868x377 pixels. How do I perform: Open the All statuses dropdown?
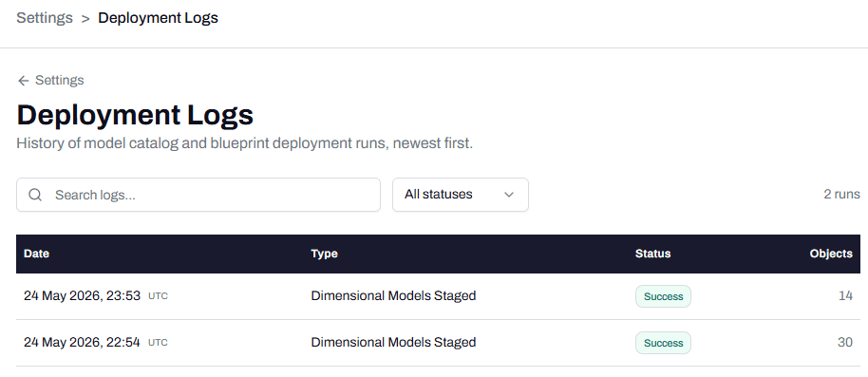click(x=460, y=195)
